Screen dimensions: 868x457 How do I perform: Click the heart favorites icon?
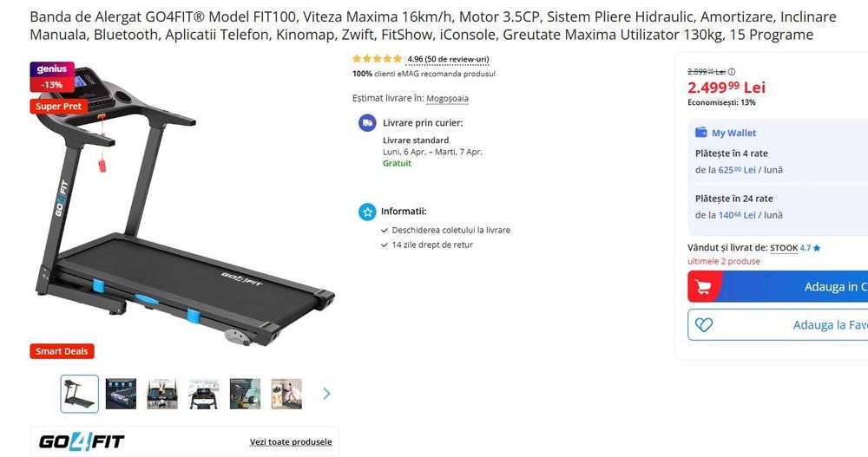(704, 325)
